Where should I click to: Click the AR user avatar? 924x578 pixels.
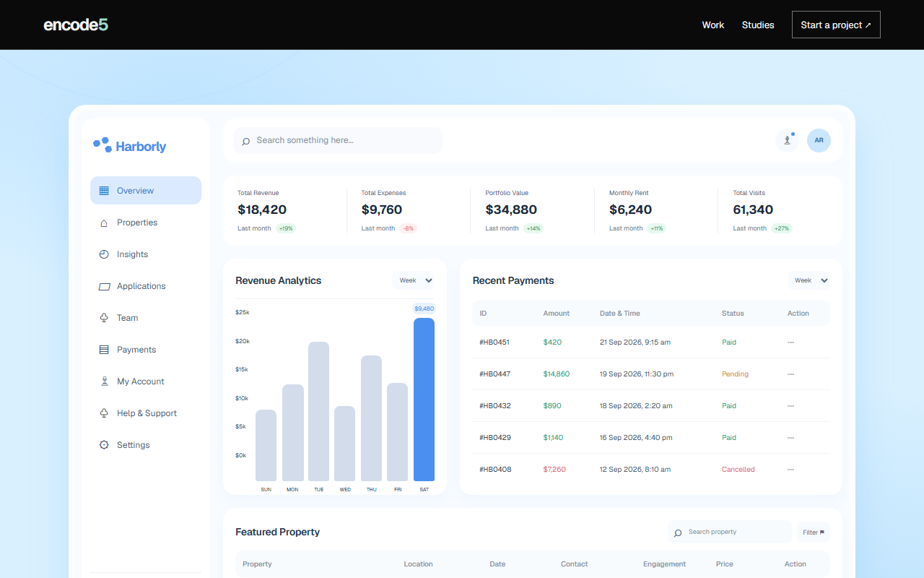(x=819, y=140)
